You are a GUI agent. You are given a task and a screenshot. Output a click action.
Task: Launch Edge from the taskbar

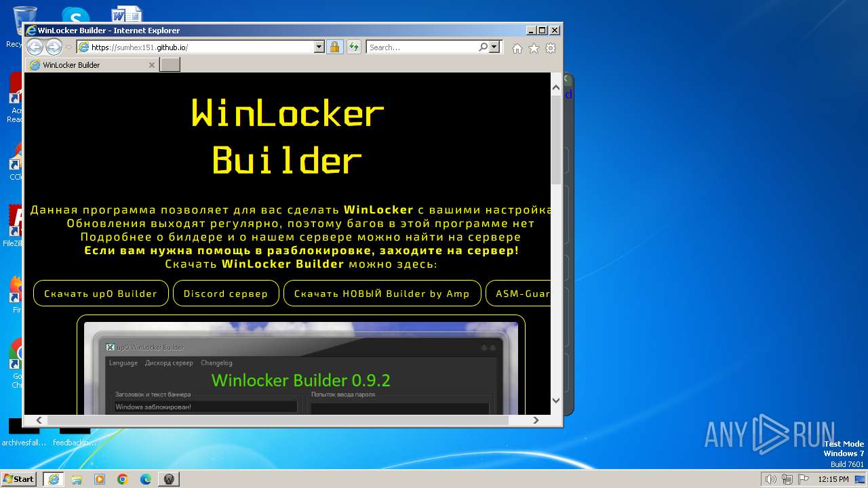[146, 479]
